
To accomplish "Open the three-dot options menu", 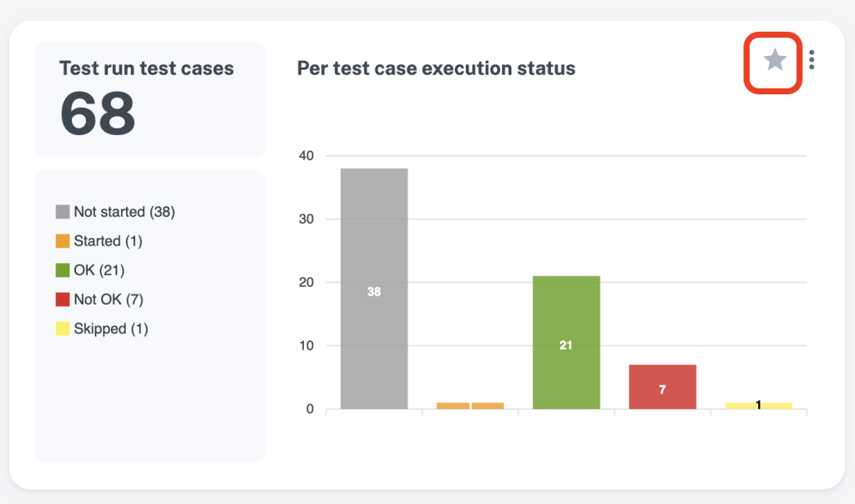I will click(x=812, y=60).
